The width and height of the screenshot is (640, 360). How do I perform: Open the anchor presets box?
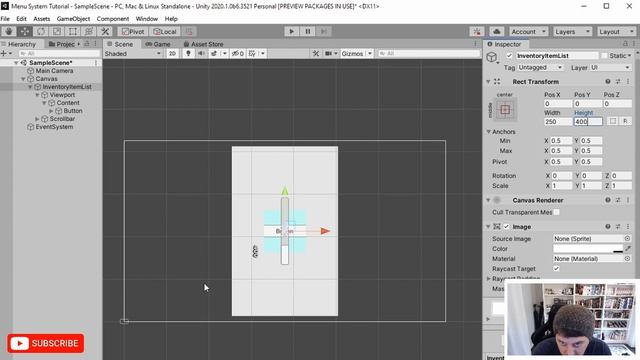(x=505, y=109)
